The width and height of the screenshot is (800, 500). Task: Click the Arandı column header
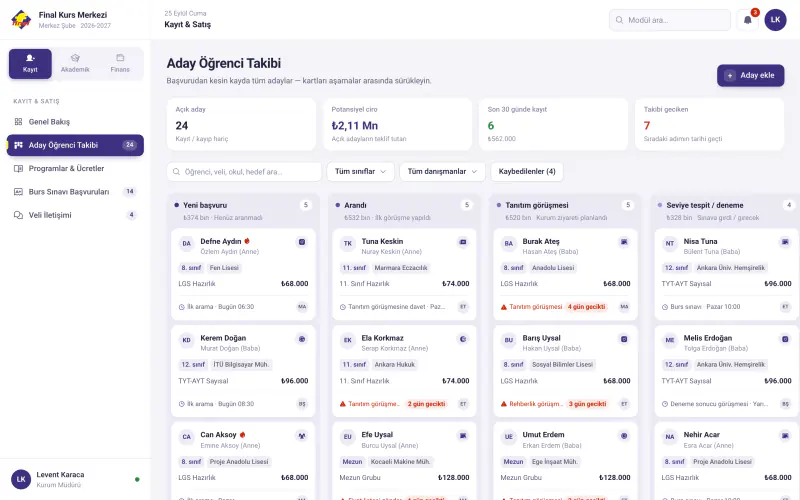coord(404,210)
